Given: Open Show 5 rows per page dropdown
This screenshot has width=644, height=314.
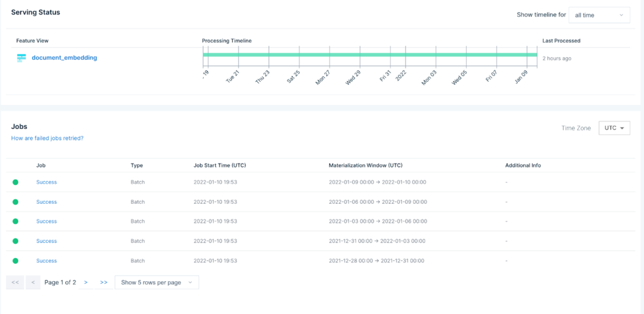Looking at the screenshot, I should coord(157,283).
